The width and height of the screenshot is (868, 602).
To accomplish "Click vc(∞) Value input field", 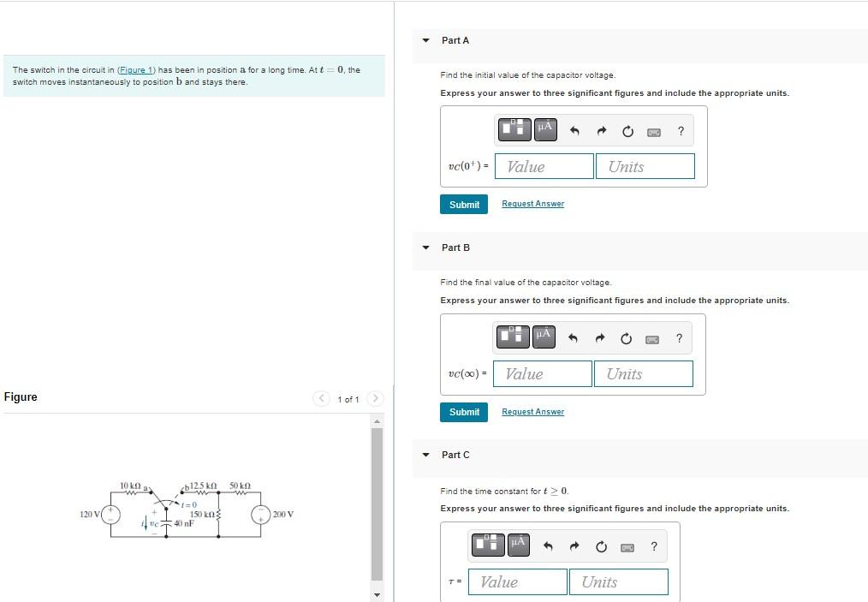I will click(543, 374).
